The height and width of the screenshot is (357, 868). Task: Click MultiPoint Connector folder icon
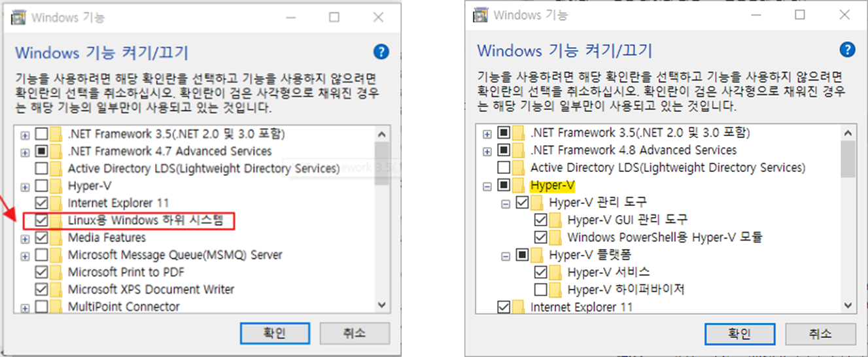click(x=57, y=306)
